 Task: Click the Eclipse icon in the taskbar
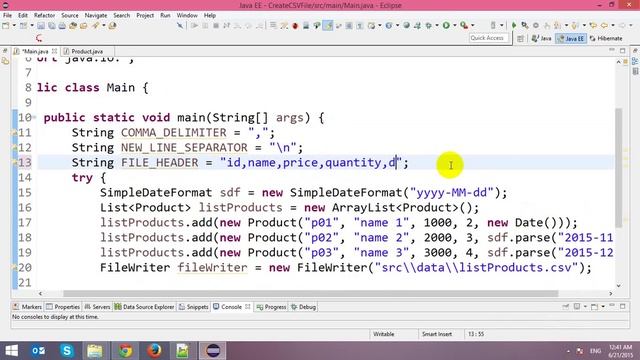pos(213,351)
